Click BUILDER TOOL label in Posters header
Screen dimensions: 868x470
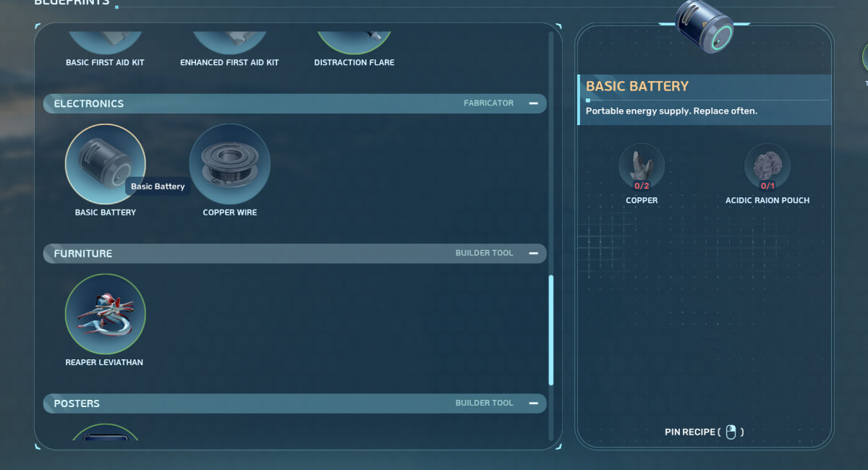(484, 403)
